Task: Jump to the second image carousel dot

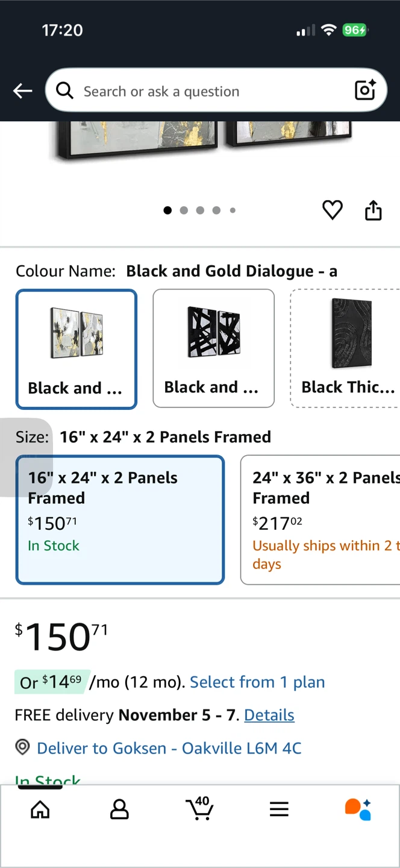Action: [184, 210]
